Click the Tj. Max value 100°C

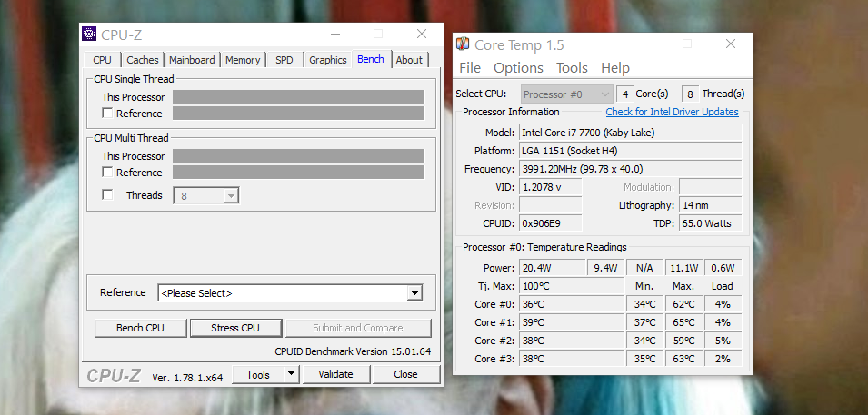[x=572, y=286]
